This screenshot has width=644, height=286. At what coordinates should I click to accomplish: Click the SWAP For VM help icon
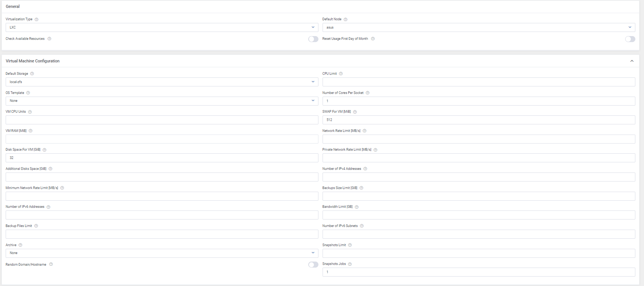point(355,112)
